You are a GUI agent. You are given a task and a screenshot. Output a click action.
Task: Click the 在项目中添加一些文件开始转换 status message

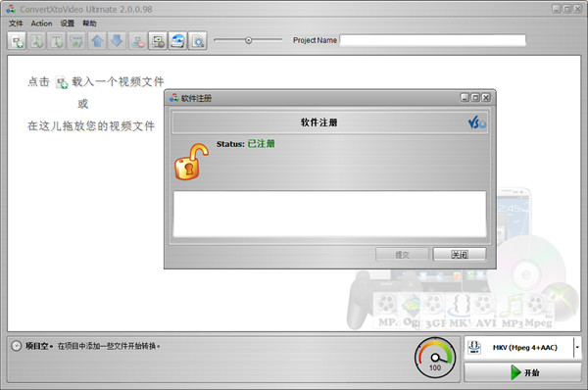pos(109,346)
